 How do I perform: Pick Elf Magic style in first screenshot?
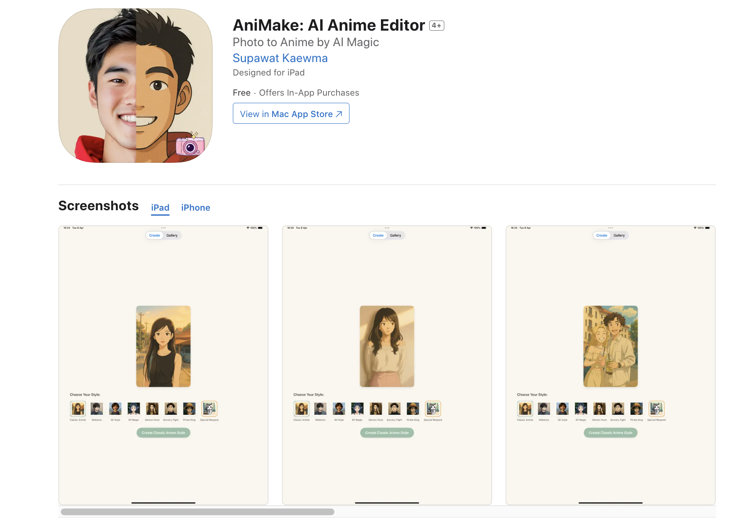(134, 409)
